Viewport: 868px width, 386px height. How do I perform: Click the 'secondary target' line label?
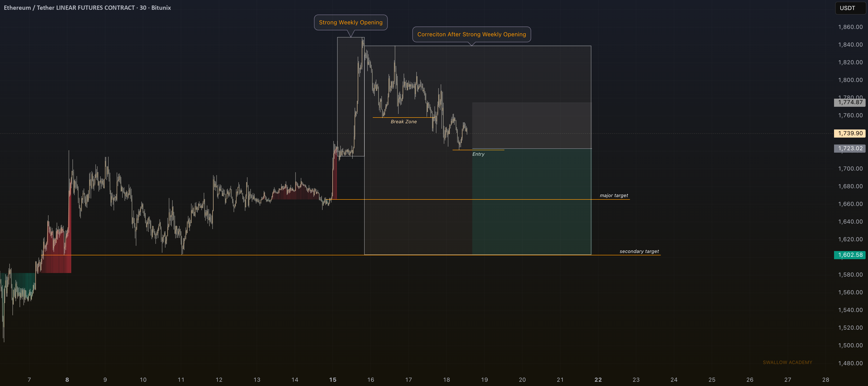pos(639,251)
